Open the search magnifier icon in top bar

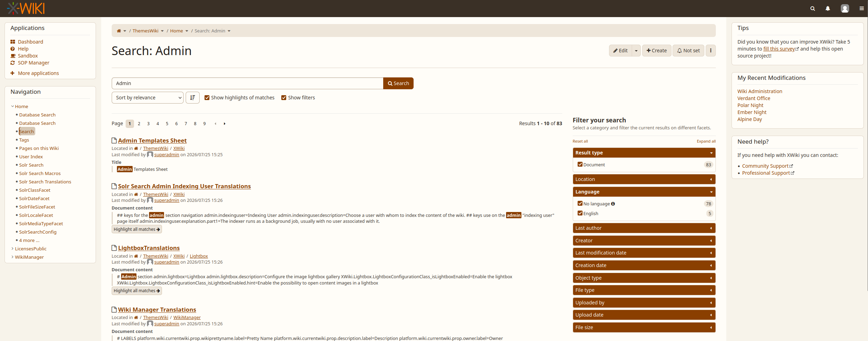[x=813, y=8]
